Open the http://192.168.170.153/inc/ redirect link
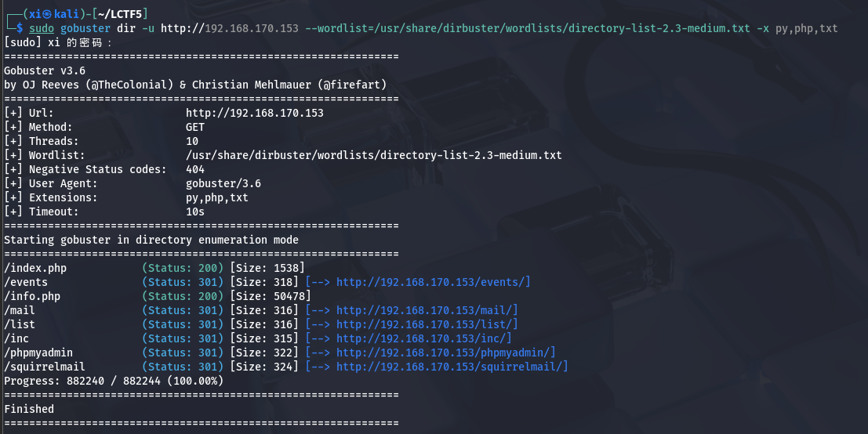Screen dimensions: 868x434 (x=423, y=338)
